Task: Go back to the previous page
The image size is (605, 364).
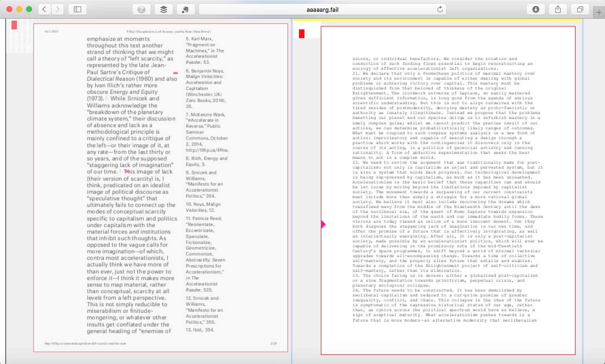Action: click(44, 9)
